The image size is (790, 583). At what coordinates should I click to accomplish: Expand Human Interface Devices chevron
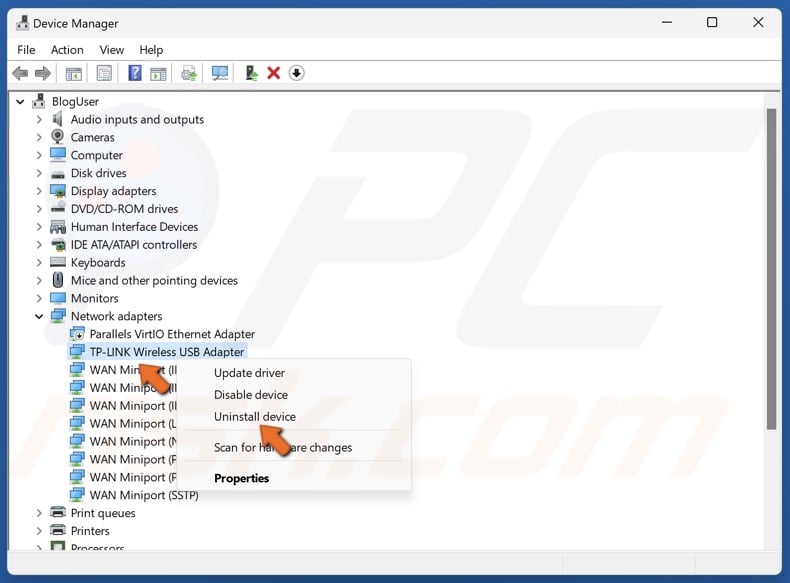(x=39, y=227)
